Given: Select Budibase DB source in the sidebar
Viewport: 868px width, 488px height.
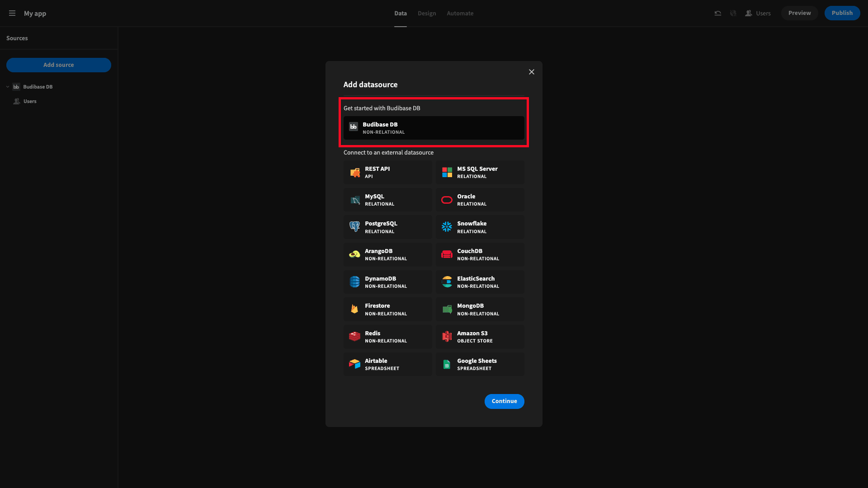Looking at the screenshot, I should pyautogui.click(x=38, y=87).
